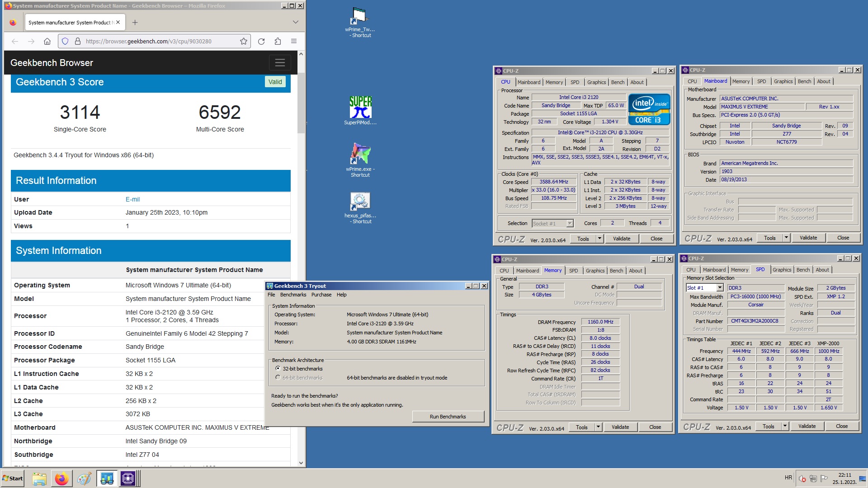This screenshot has width=868, height=488.
Task: Select the 64-bit benchmarks radio button
Action: coord(278,378)
